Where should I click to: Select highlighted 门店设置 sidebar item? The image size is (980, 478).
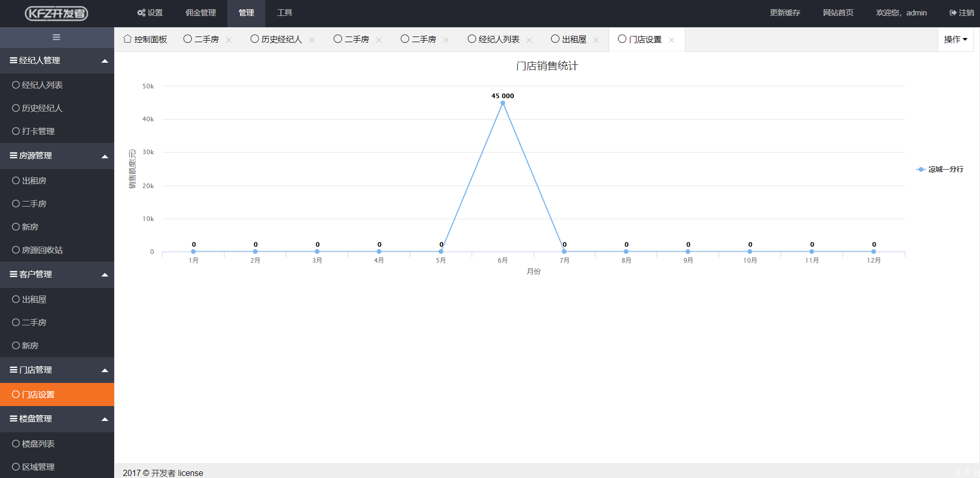pos(57,395)
